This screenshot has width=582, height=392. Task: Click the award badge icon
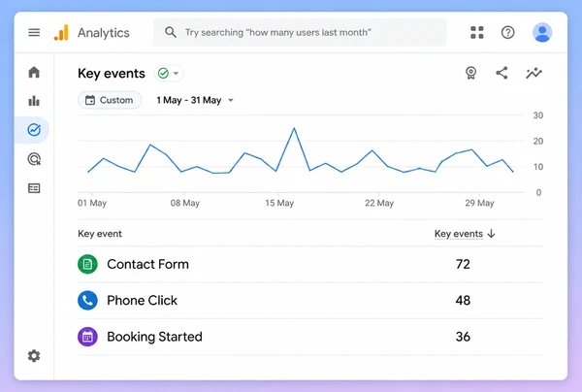tap(470, 73)
